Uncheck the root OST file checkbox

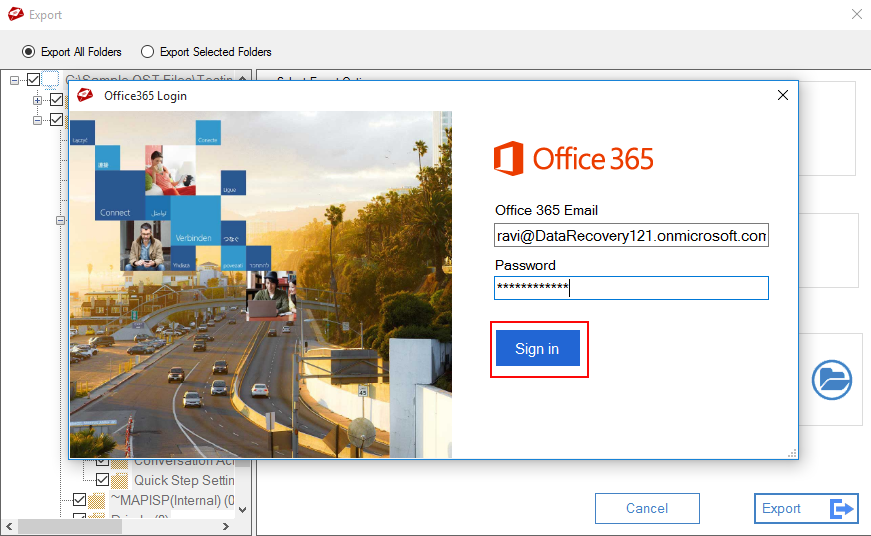[x=34, y=79]
